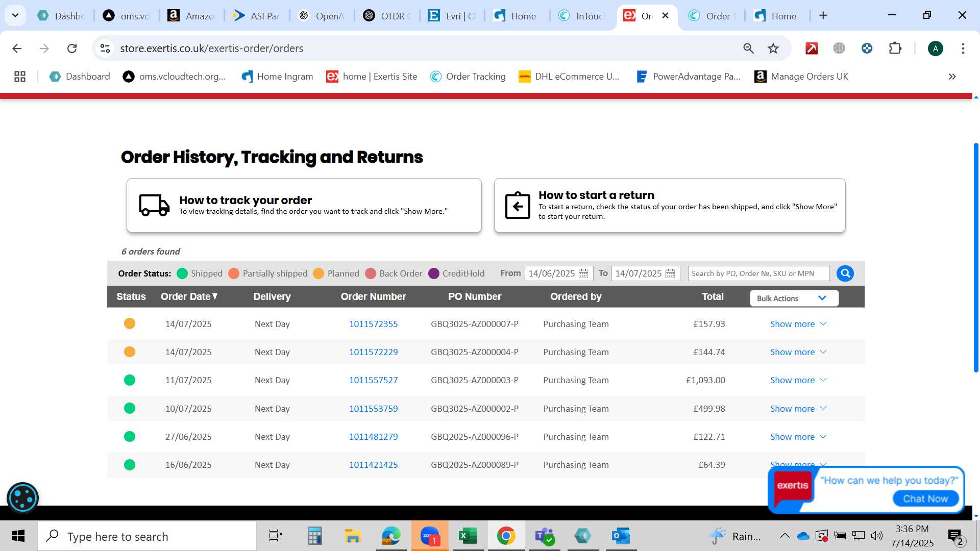980x551 pixels.
Task: Open File Explorer from the taskbar
Action: [353, 536]
